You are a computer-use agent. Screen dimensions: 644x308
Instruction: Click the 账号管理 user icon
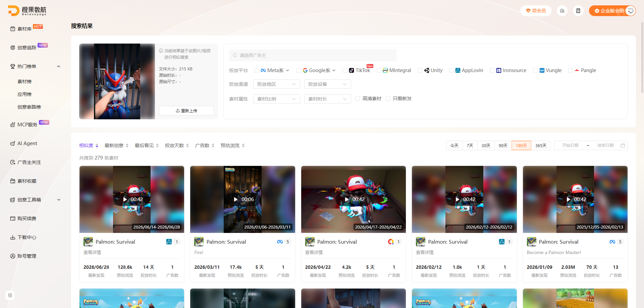click(12, 256)
